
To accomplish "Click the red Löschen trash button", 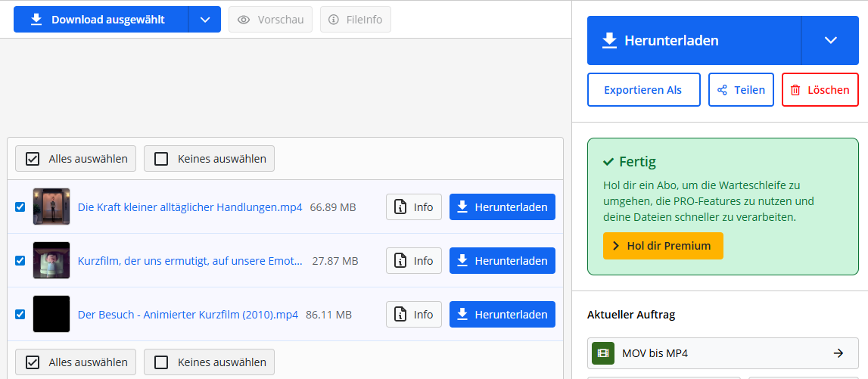I will point(820,90).
